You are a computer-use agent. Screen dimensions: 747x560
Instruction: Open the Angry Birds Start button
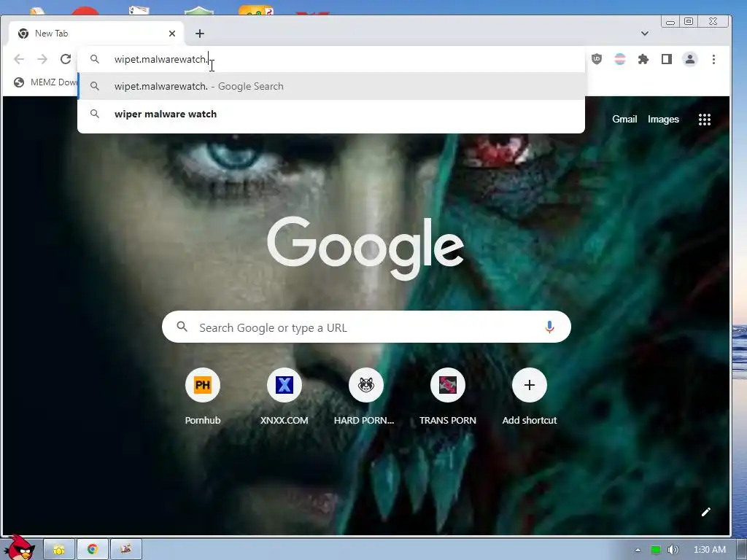(18, 548)
